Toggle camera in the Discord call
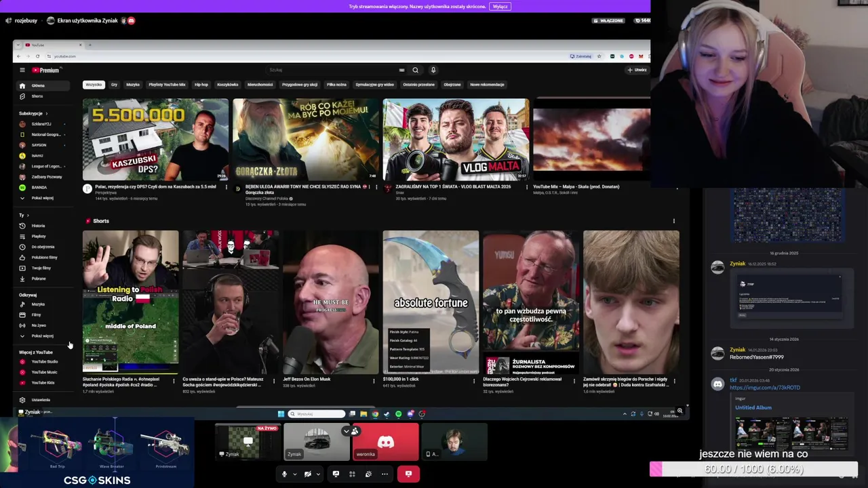The image size is (868, 488). [x=307, y=474]
